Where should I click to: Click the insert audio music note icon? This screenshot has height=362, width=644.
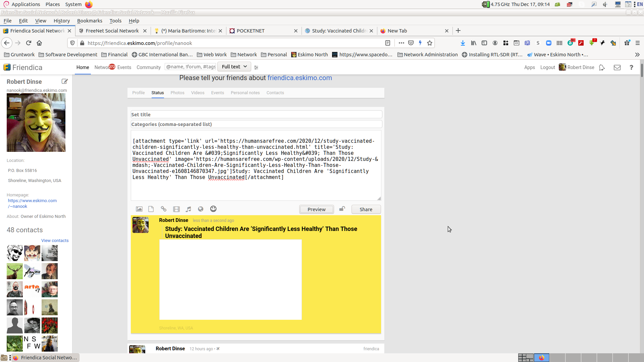tap(189, 209)
